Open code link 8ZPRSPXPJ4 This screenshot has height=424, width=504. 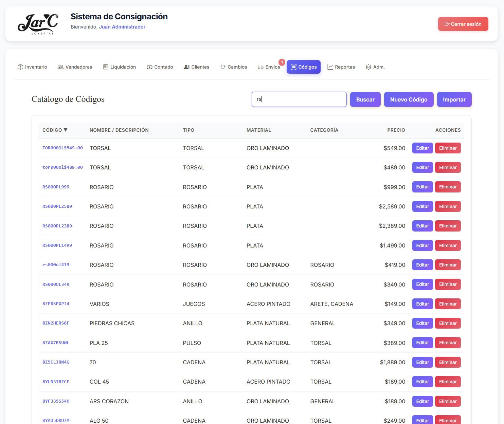pos(56,303)
